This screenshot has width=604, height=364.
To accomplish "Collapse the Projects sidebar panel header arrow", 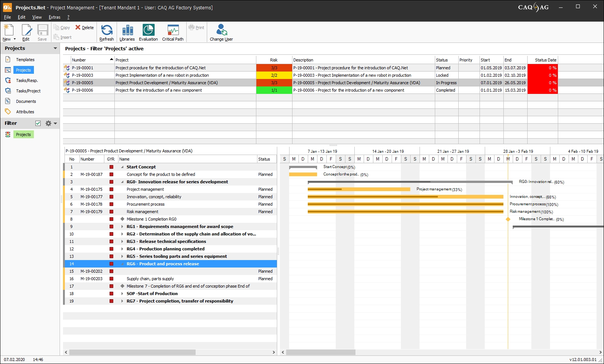I will point(56,48).
